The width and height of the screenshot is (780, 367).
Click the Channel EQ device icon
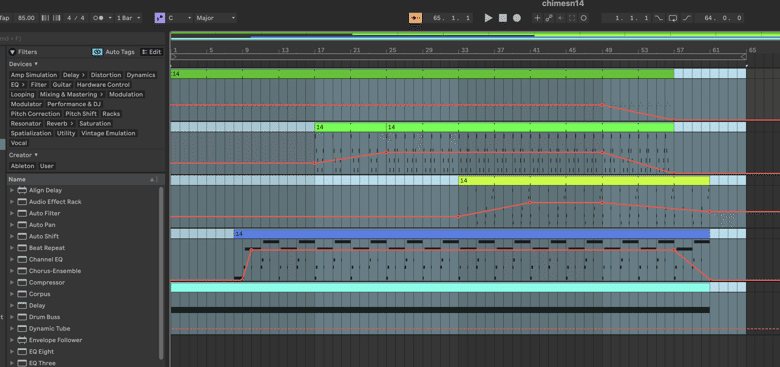coord(22,260)
